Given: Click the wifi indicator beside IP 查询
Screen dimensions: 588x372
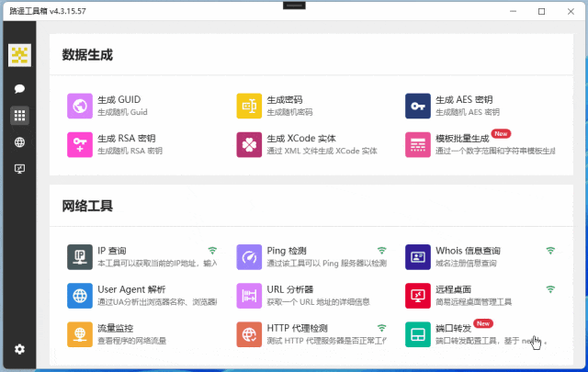Looking at the screenshot, I should point(212,251).
